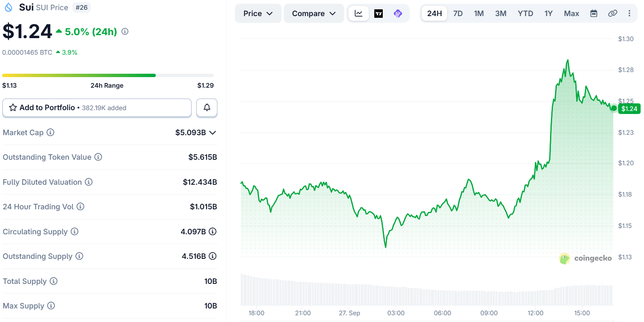
Task: Show the info icon beside Circulating Supply label
Action: (75, 232)
